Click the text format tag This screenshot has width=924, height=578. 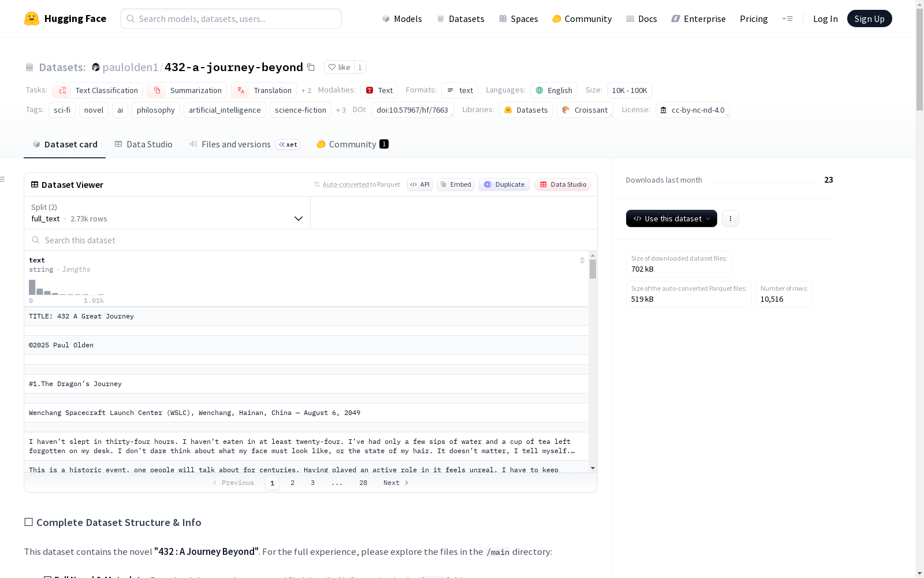coord(460,90)
